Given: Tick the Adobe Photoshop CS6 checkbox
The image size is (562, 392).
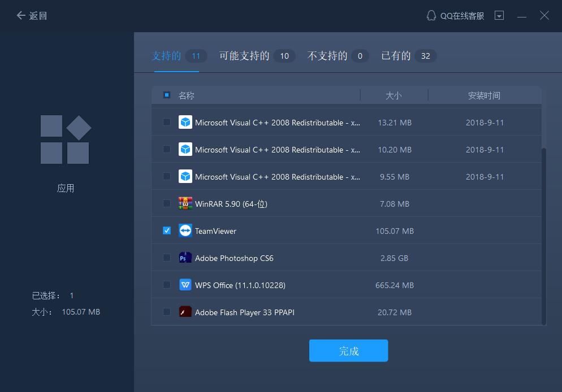Looking at the screenshot, I should pyautogui.click(x=167, y=258).
